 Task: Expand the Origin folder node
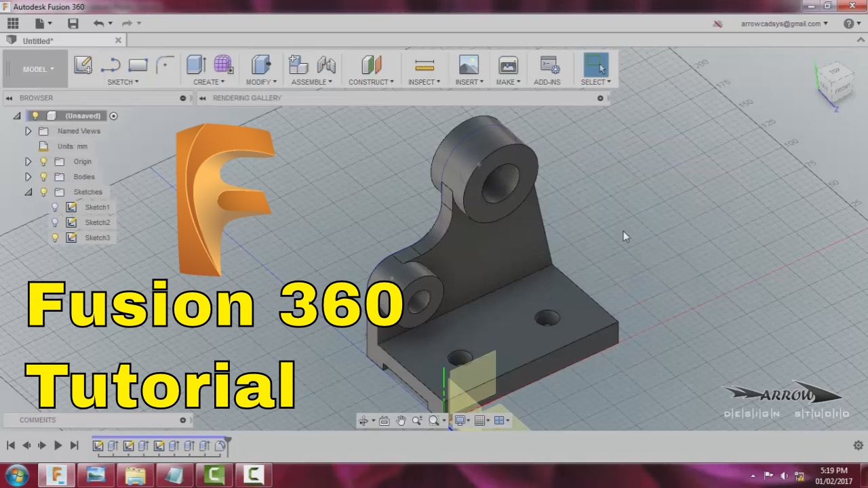point(28,162)
